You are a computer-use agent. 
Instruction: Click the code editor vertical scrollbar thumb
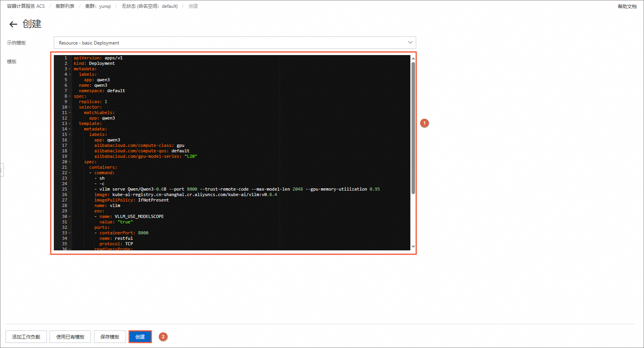click(413, 128)
